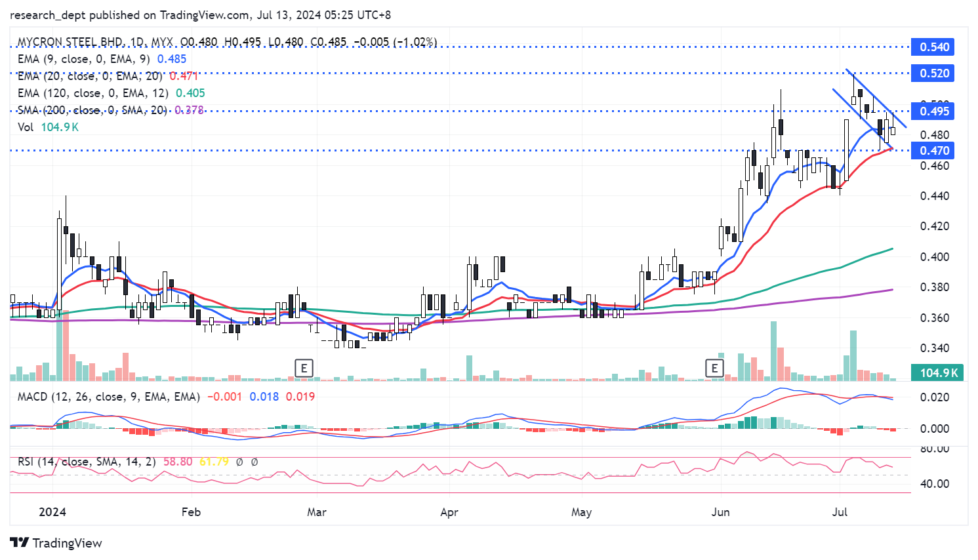
Task: Open the earnings E marker near March
Action: click(x=304, y=368)
